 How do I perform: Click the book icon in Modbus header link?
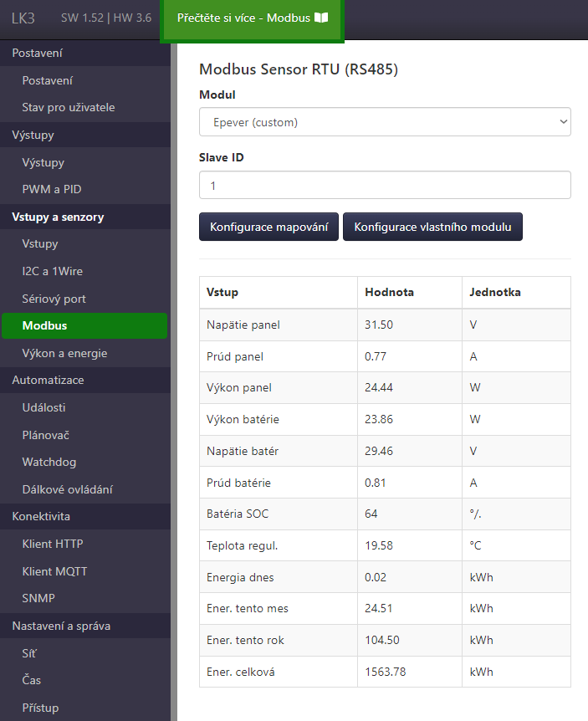322,18
